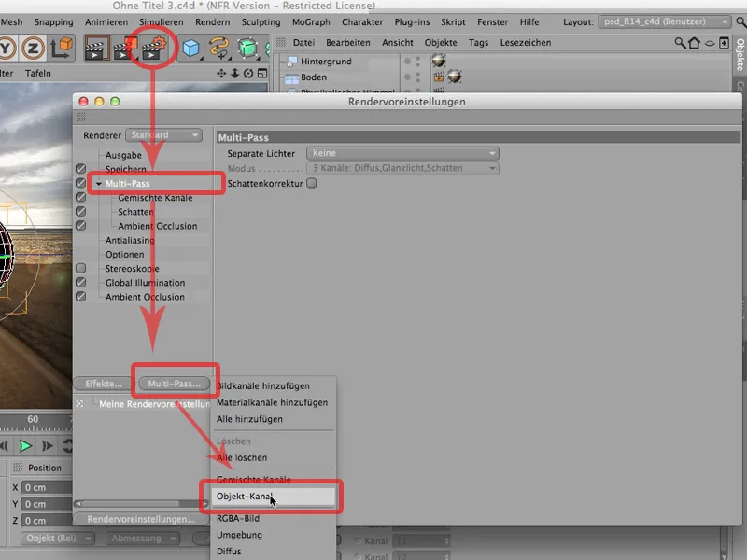Click viewport move icon
This screenshot has height=560, width=747.
221,74
